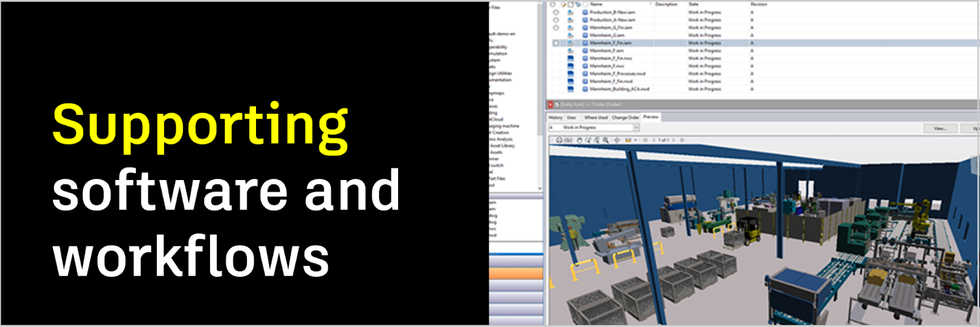Image resolution: width=980 pixels, height=327 pixels.
Task: Switch to the Change Order tab
Action: [x=625, y=117]
